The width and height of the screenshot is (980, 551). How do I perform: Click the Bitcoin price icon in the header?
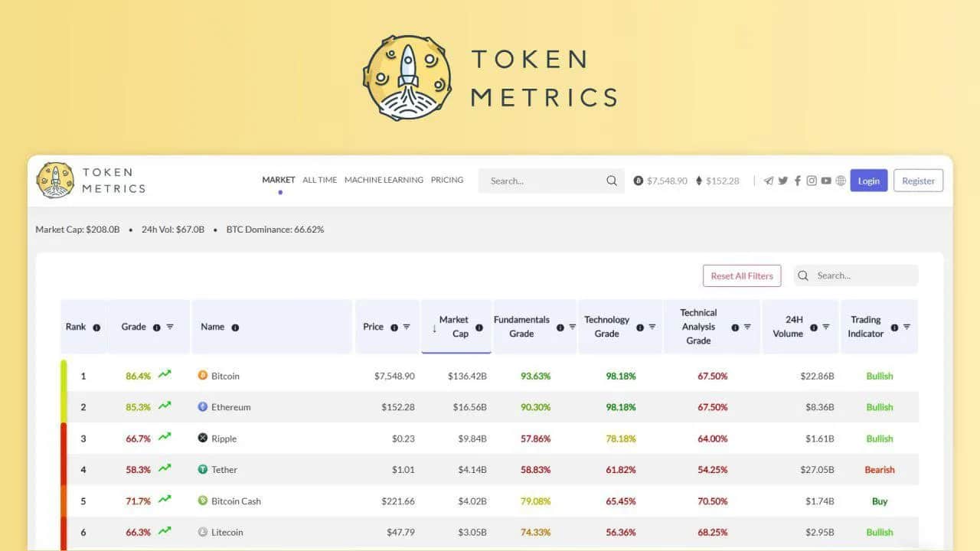coord(639,181)
